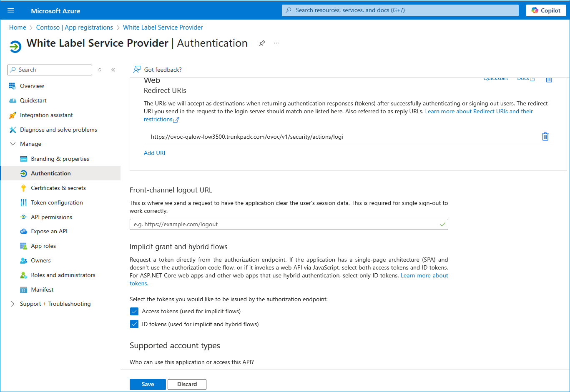Collapse the sidebar with double chevron icon
This screenshot has width=570, height=392.
(113, 70)
